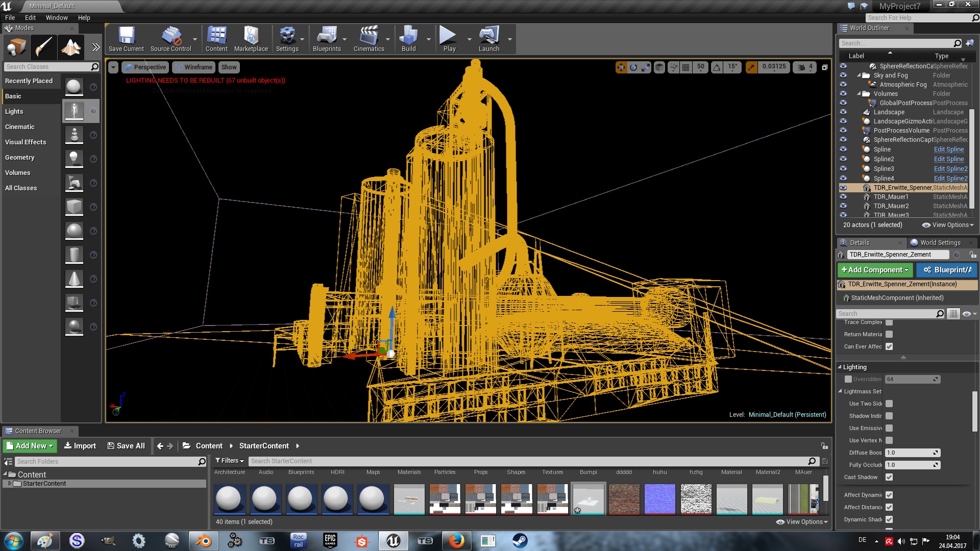Click the Edit Spline link for Spline2
Viewport: 980px width, 551px height.
click(x=948, y=159)
